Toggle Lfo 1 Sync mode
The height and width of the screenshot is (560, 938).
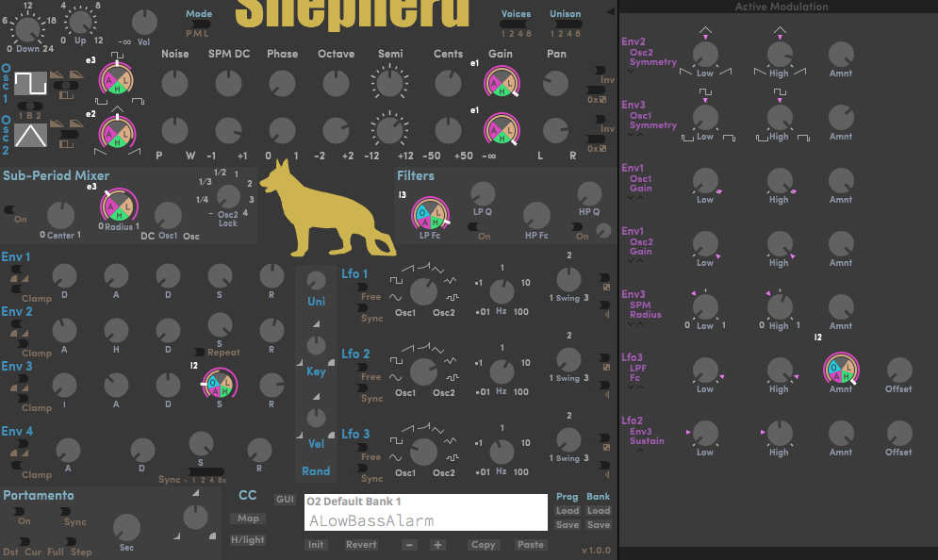tap(363, 307)
